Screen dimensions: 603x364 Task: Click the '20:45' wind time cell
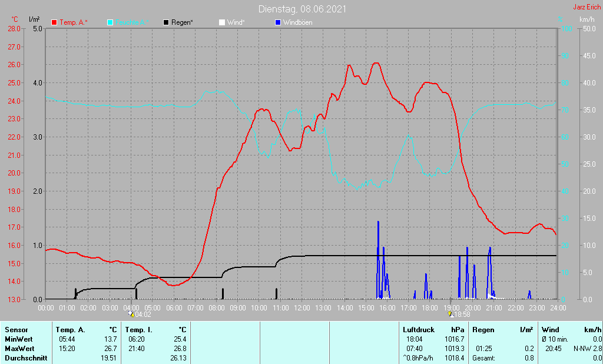click(x=554, y=349)
